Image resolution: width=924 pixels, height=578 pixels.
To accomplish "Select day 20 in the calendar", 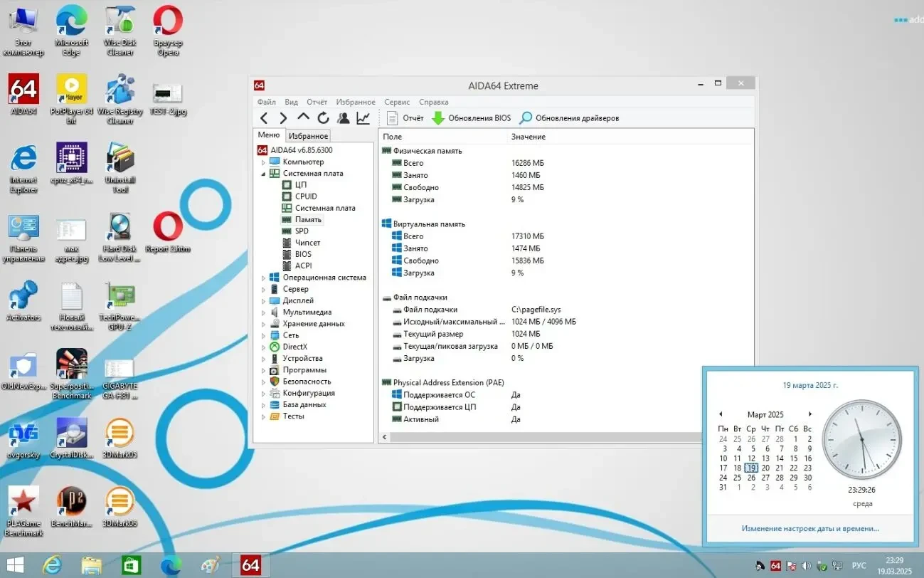I will point(765,468).
